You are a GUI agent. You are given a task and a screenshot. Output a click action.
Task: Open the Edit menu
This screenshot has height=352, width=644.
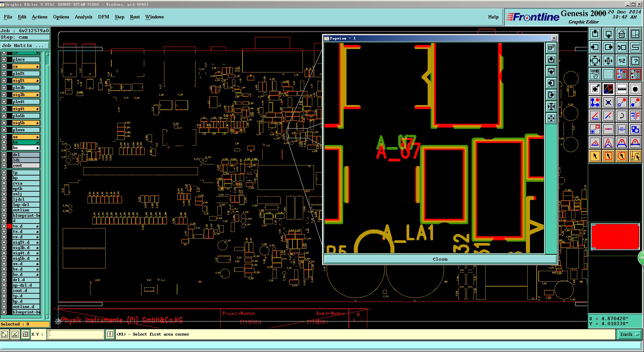(22, 17)
